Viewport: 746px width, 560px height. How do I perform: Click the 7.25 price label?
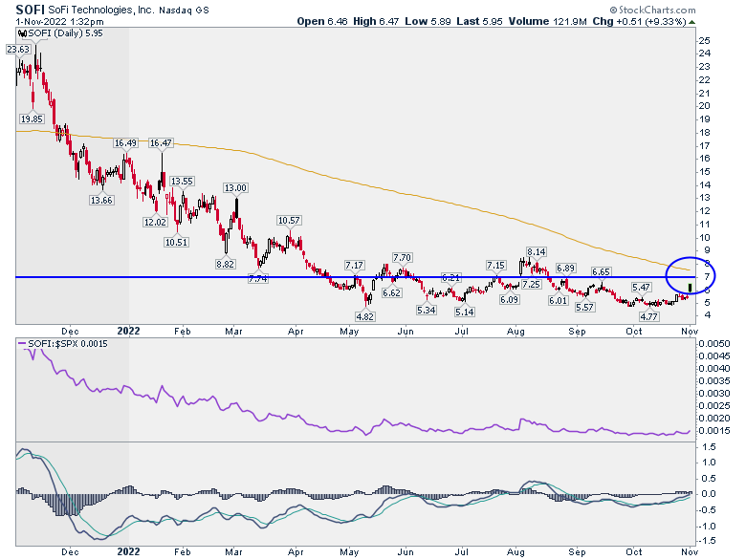531,284
